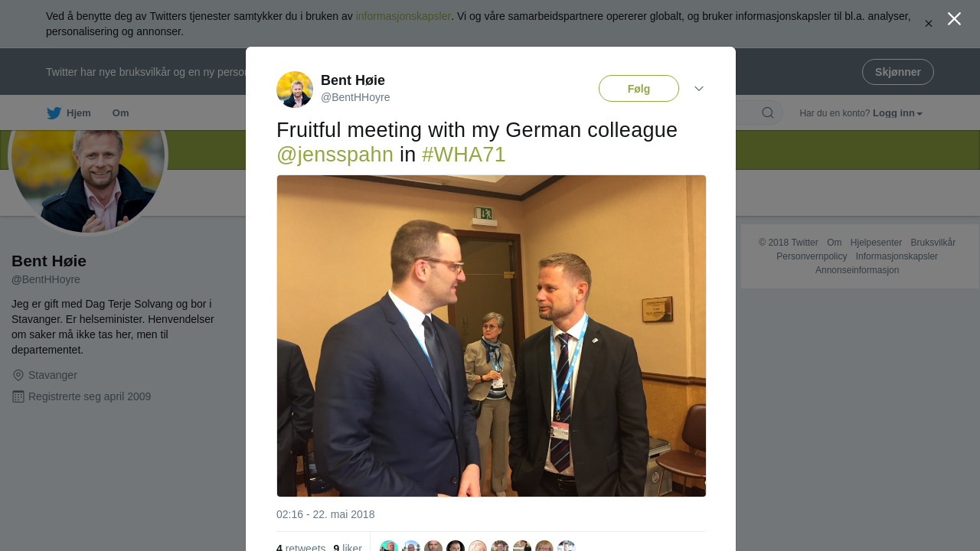
Task: Click the Twitter bird Hjem icon
Action: click(x=54, y=113)
